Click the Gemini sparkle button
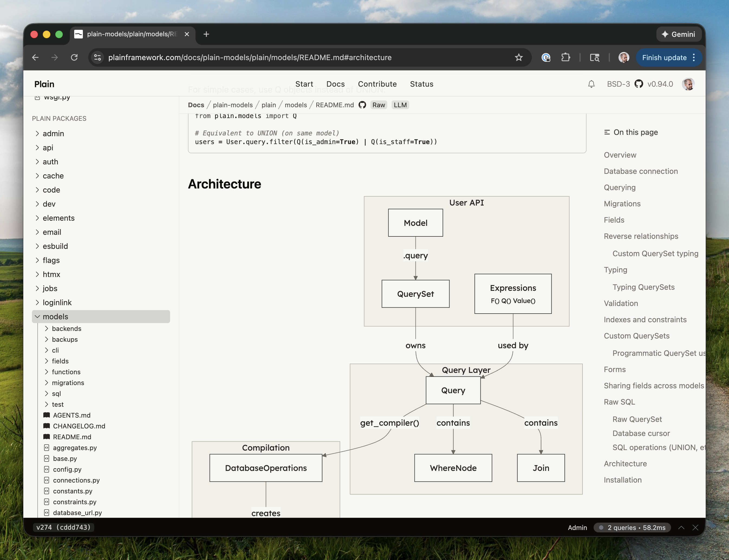Image resolution: width=729 pixels, height=560 pixels. tap(678, 34)
